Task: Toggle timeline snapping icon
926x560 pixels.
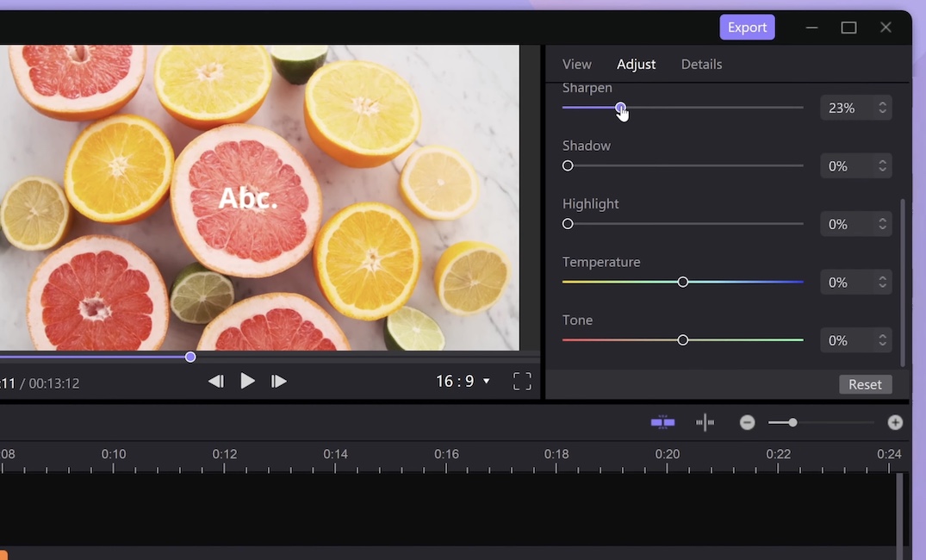Action: (x=662, y=422)
